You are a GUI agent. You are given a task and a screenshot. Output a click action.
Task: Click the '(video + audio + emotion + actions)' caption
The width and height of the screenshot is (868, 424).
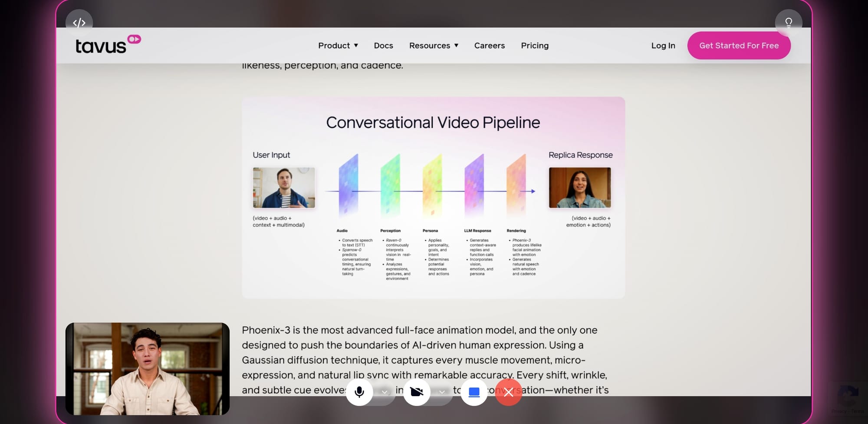coord(589,222)
